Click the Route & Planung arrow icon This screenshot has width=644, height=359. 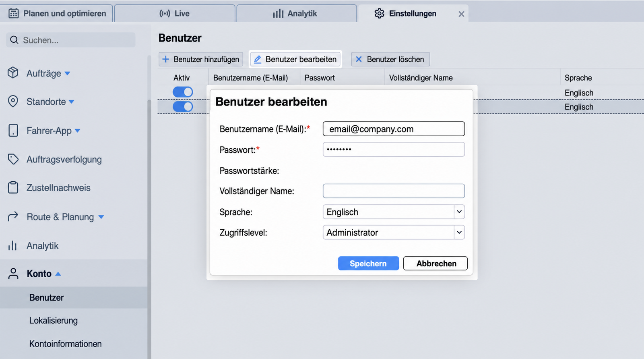(x=13, y=216)
